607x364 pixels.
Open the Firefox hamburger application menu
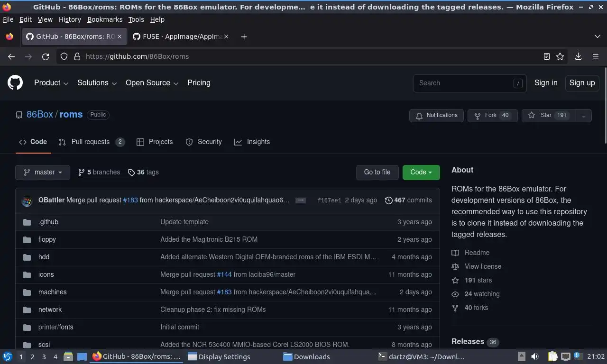596,56
